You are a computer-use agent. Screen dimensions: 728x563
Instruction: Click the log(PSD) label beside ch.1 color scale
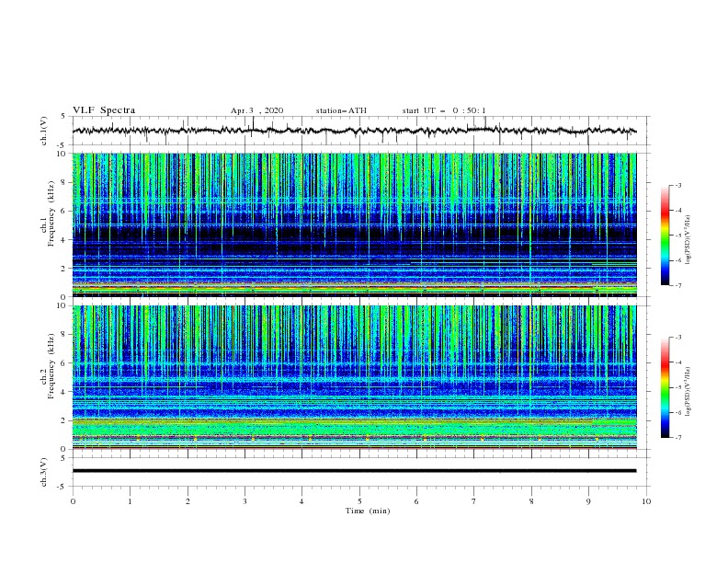[x=688, y=240]
